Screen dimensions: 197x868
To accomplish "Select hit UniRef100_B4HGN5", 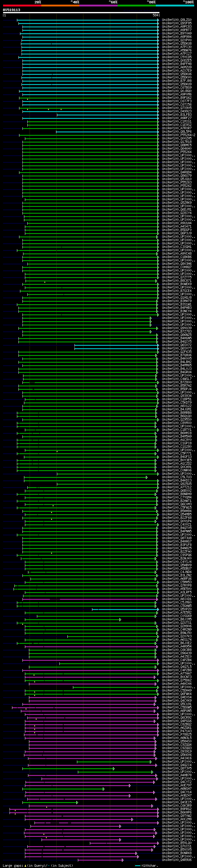I will coord(176,338).
